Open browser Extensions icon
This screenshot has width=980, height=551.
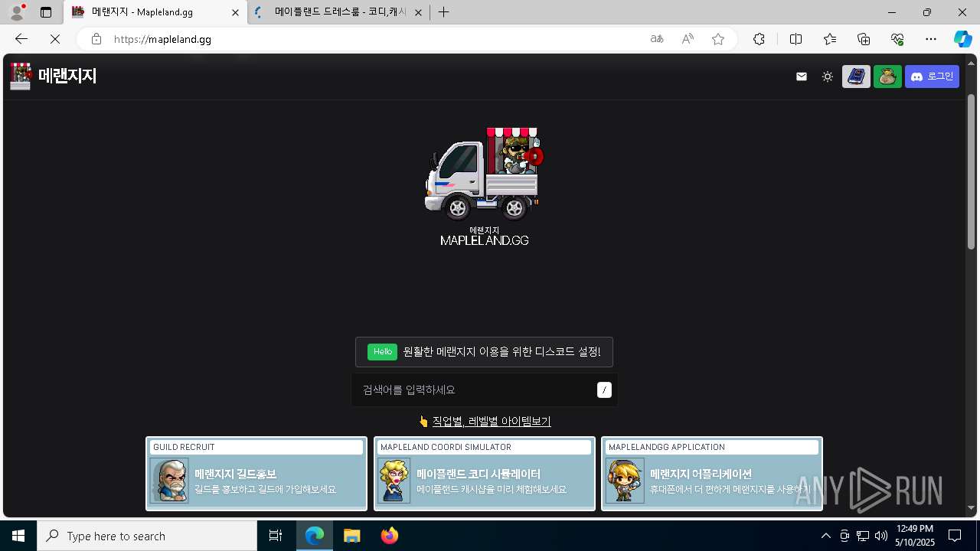pos(759,39)
